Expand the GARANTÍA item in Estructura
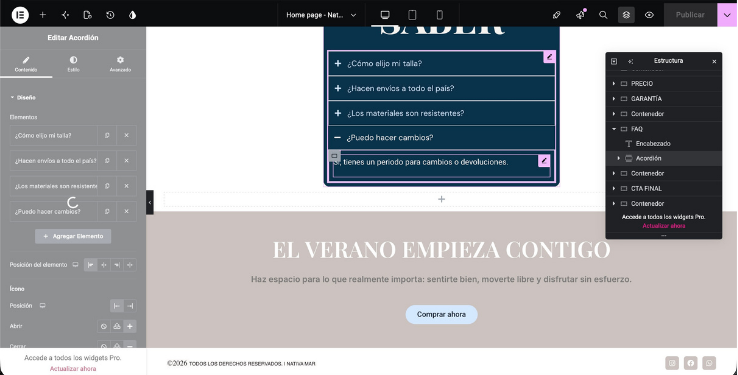This screenshot has width=738, height=375. tap(613, 99)
